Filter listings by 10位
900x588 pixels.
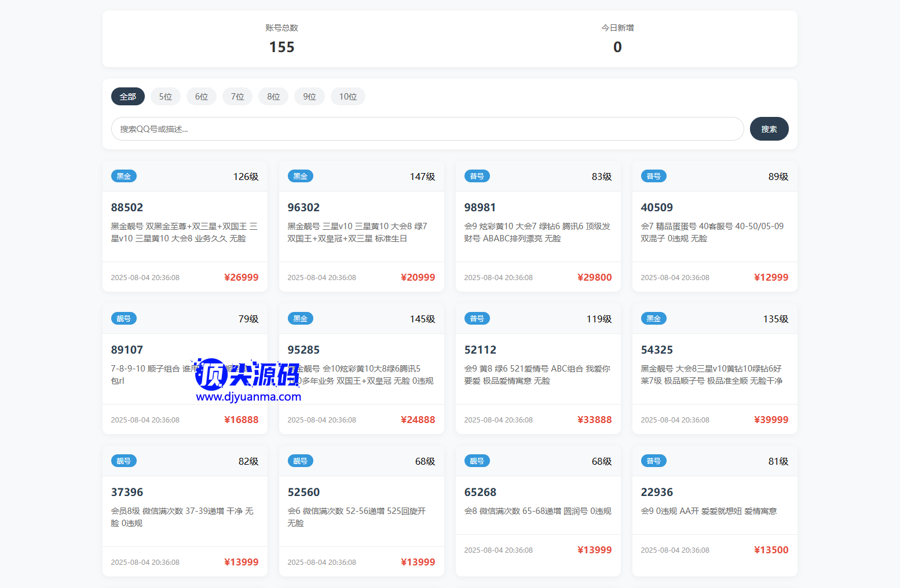347,97
